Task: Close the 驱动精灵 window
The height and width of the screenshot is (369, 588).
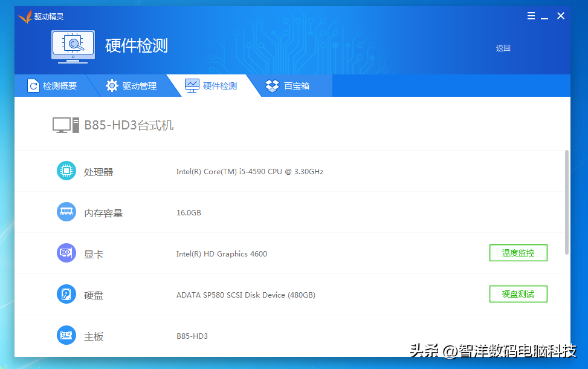Action: (x=561, y=16)
